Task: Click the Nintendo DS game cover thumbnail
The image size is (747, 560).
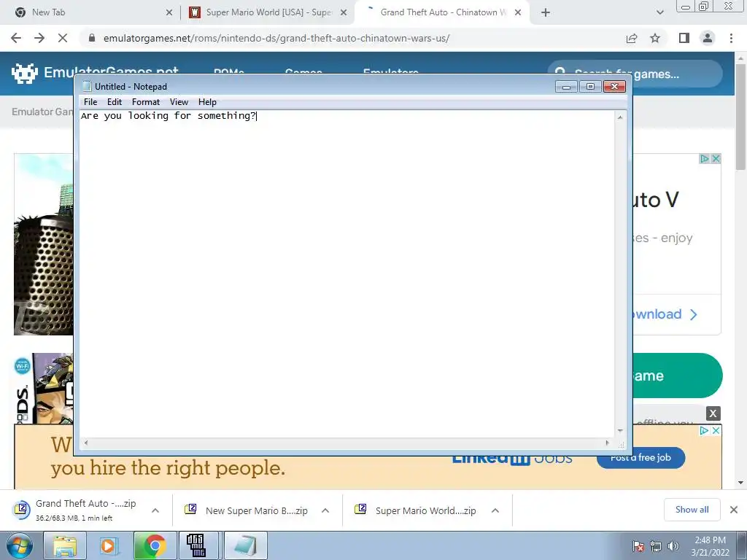Action: pos(44,388)
